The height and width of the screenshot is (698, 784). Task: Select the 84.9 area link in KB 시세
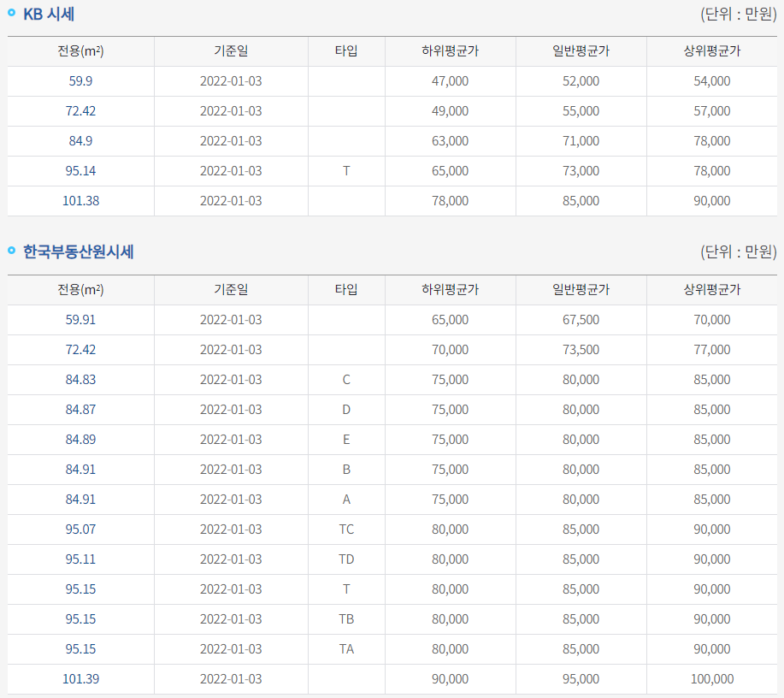coord(80,141)
